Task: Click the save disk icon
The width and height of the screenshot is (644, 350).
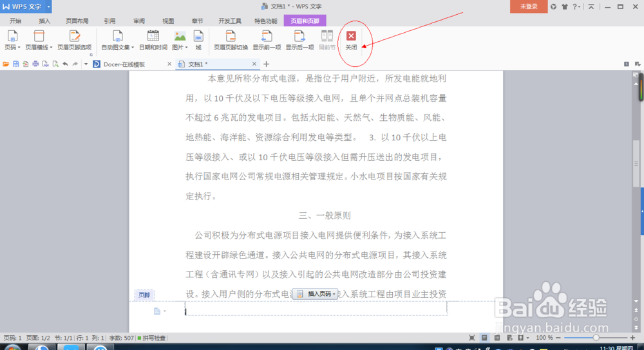Action: (x=15, y=64)
